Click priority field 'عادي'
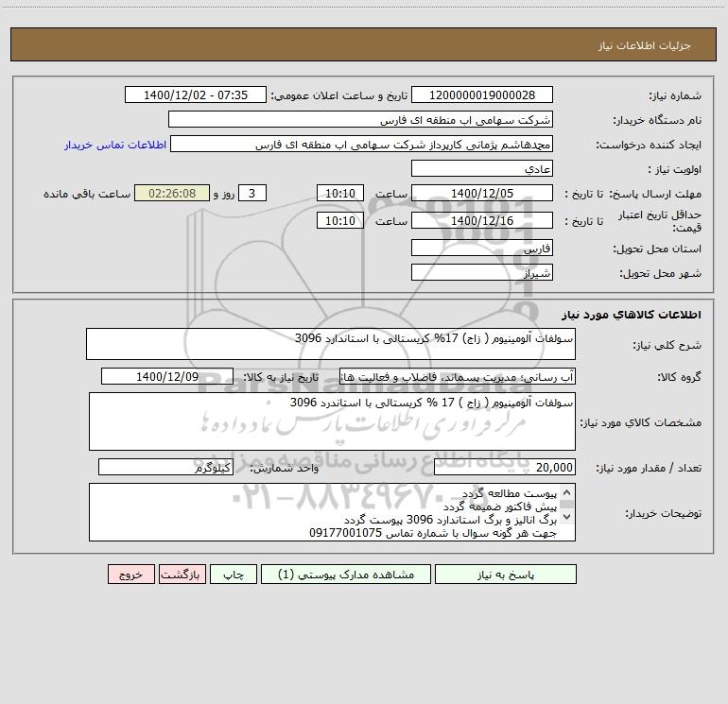This screenshot has width=728, height=704. pos(482,168)
